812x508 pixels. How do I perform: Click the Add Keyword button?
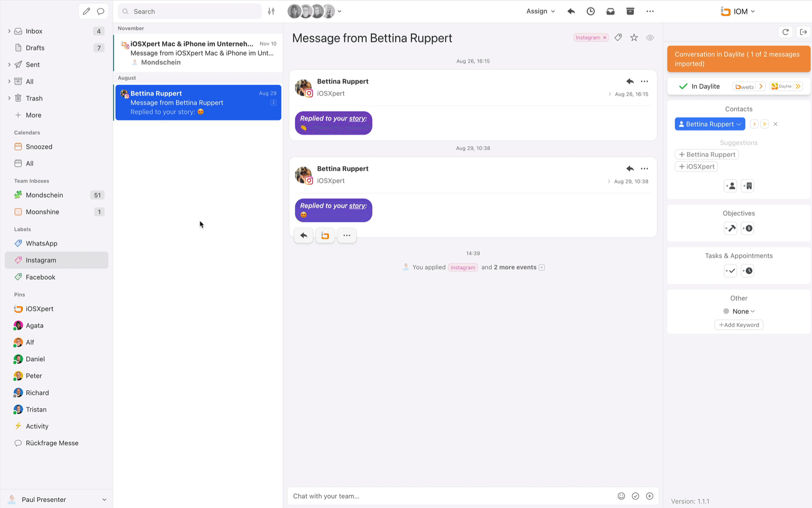pyautogui.click(x=739, y=325)
